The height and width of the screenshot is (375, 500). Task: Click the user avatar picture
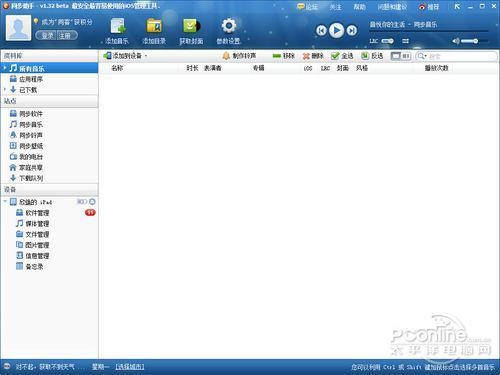point(18,28)
